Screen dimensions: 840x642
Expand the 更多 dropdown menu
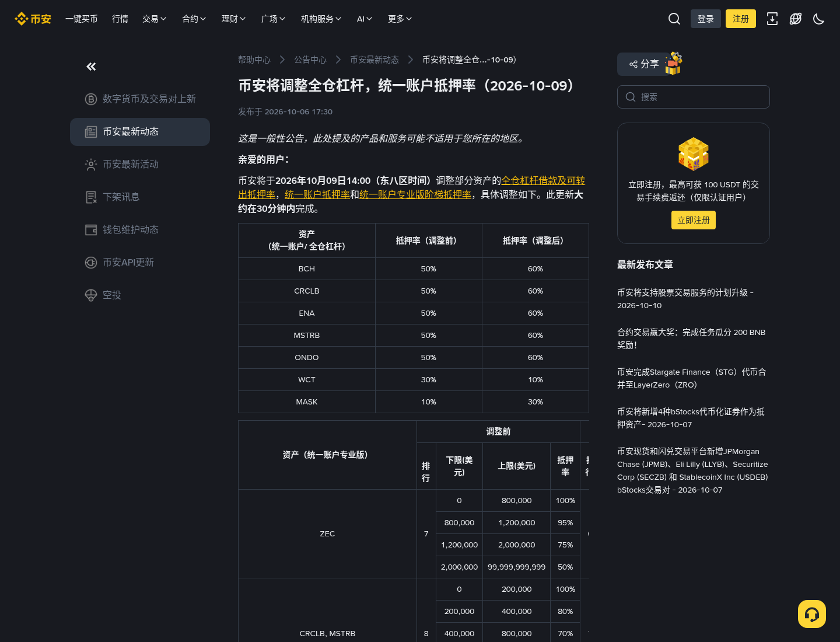click(x=400, y=19)
